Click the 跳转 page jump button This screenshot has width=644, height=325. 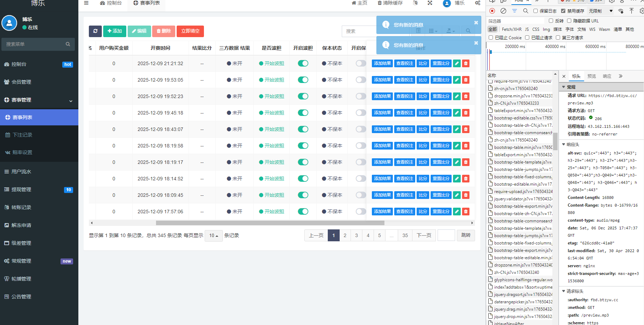click(466, 235)
